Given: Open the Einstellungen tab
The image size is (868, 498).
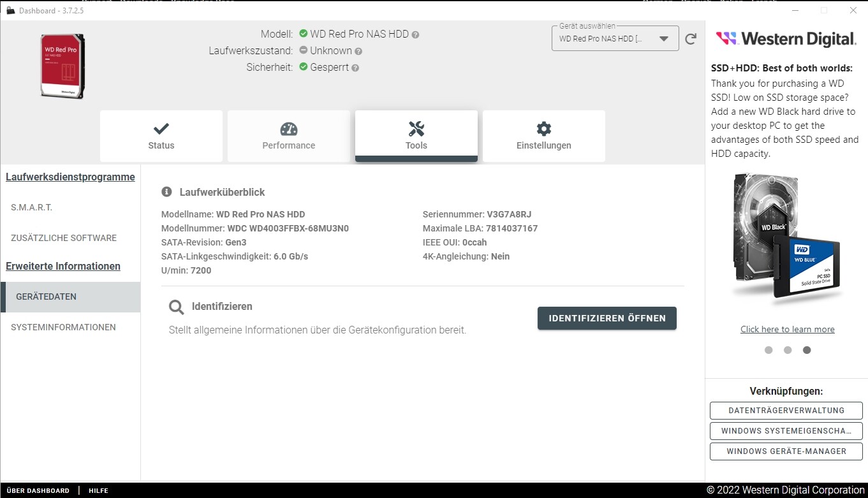Looking at the screenshot, I should tap(544, 136).
